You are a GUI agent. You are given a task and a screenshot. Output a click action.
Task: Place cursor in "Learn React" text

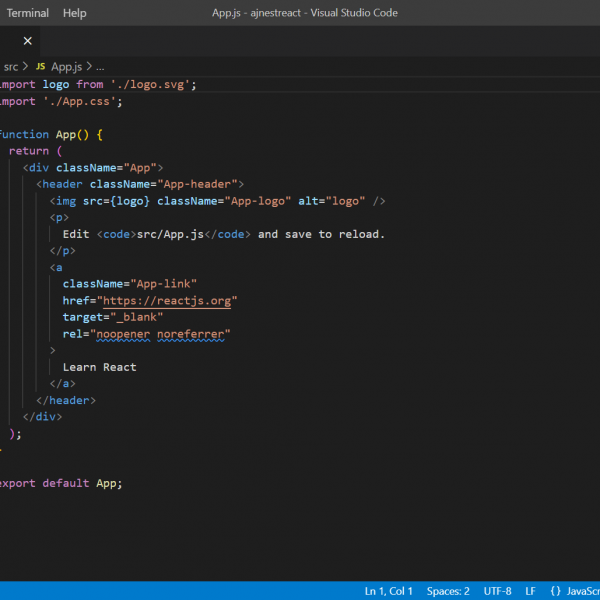pos(99,367)
